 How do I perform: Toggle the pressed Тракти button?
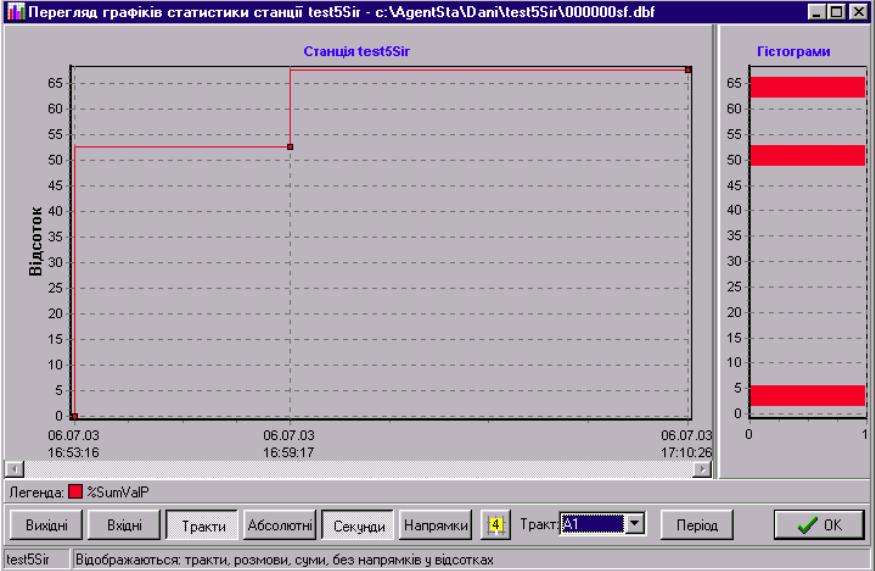(x=202, y=525)
